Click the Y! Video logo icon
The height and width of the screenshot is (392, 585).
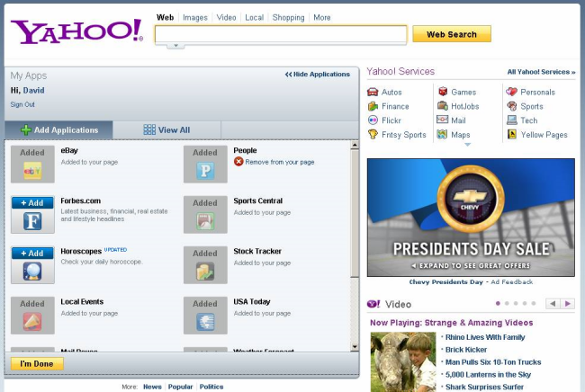(373, 304)
